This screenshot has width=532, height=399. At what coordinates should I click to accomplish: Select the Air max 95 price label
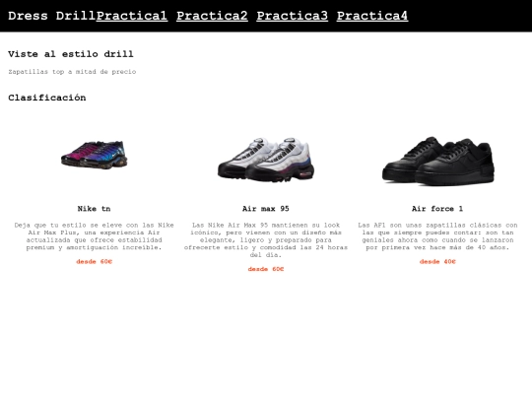[x=266, y=269]
